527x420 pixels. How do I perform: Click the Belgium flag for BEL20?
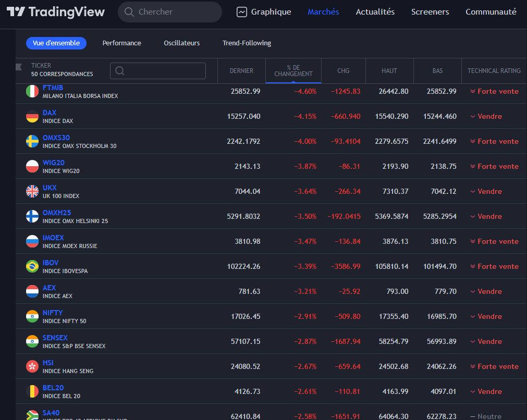pyautogui.click(x=32, y=391)
